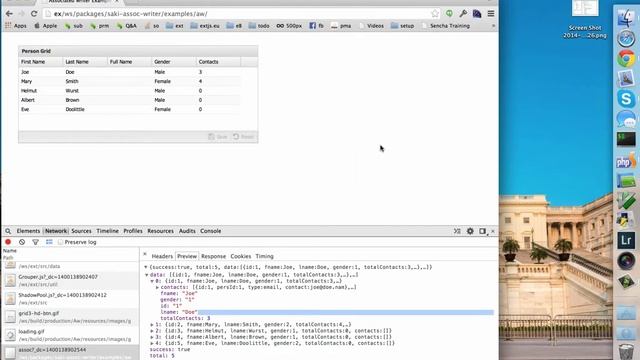View the request Timing tab

coord(264,256)
